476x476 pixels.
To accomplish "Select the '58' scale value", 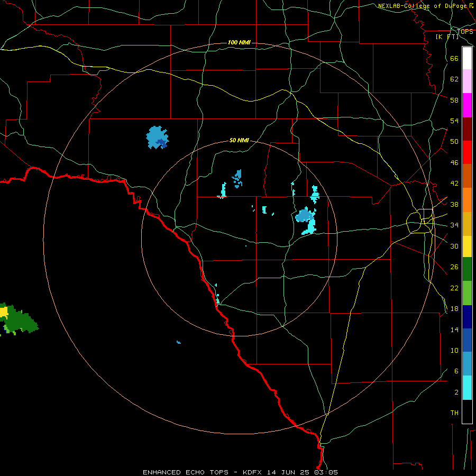I will (454, 100).
